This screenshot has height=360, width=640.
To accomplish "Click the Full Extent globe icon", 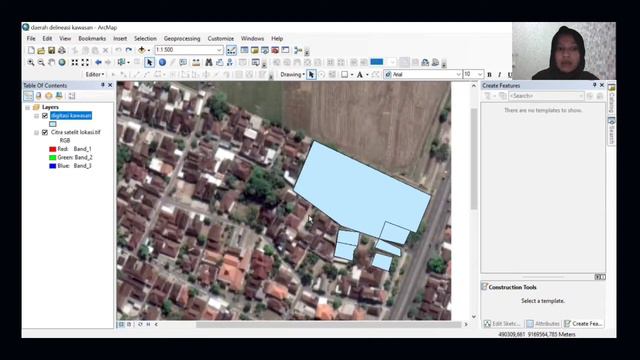I will 62,62.
